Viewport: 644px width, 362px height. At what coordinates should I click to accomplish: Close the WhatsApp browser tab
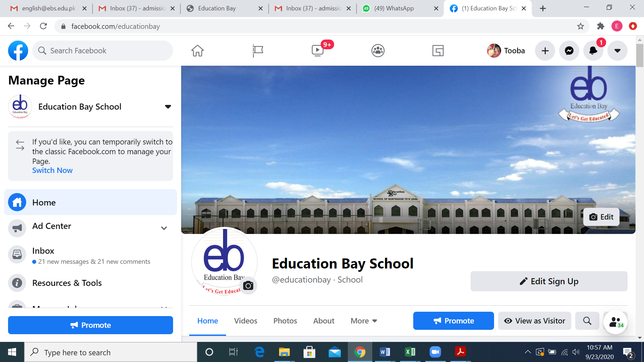436,8
